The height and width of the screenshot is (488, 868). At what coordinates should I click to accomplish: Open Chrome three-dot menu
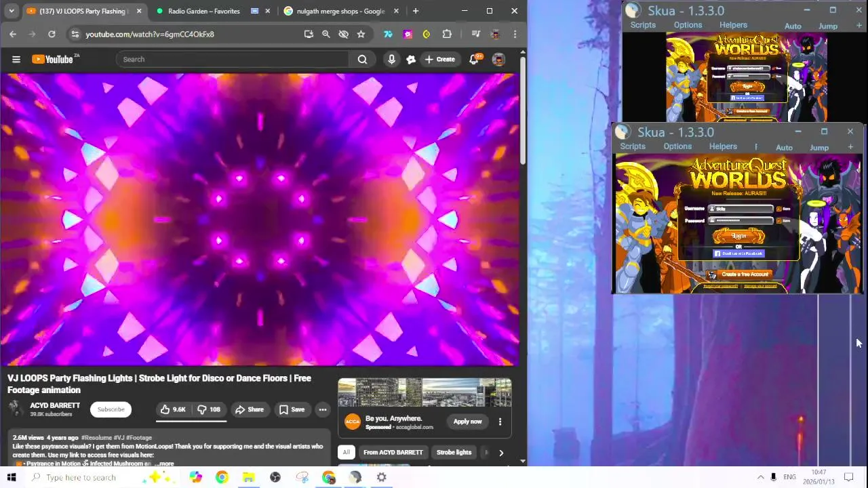[x=515, y=34]
